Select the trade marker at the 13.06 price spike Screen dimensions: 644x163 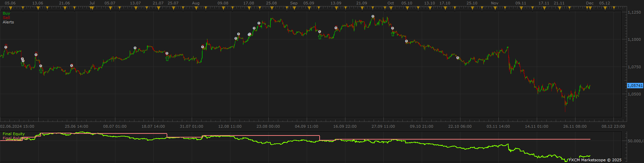click(36, 54)
